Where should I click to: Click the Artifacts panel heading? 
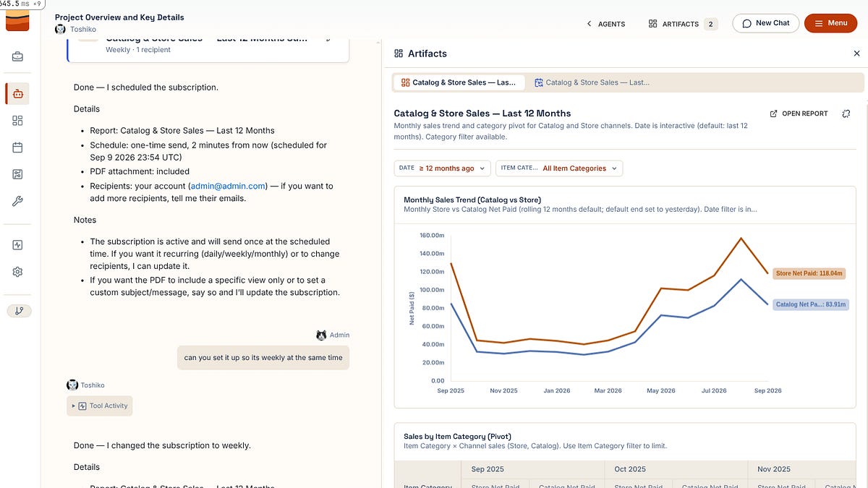tap(427, 53)
